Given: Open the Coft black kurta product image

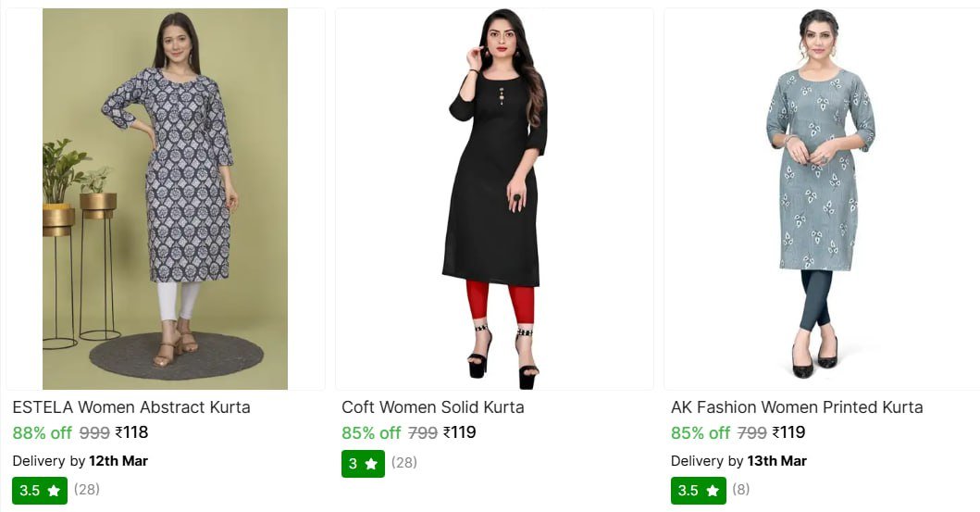Looking at the screenshot, I should point(494,198).
